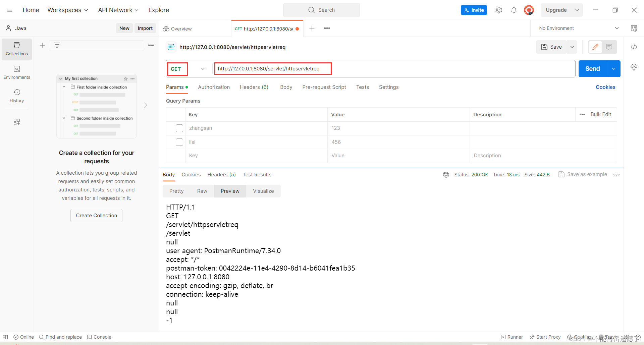Open the HTTP method dropdown
The width and height of the screenshot is (644, 345).
[x=202, y=69]
